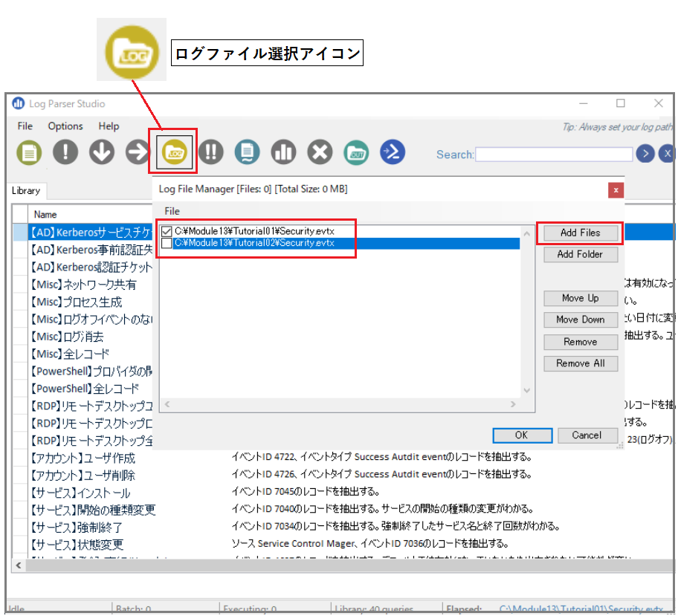Click the Cancel button
678x616 pixels.
(x=587, y=435)
